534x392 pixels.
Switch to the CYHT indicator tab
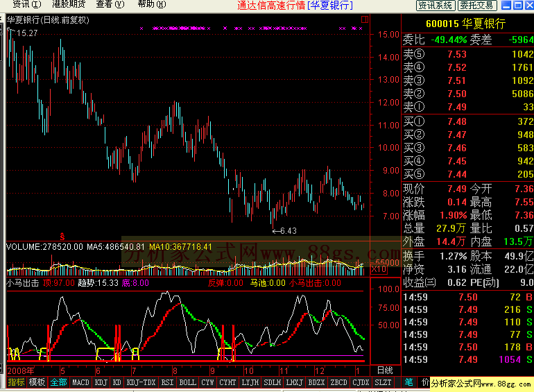coord(227,382)
